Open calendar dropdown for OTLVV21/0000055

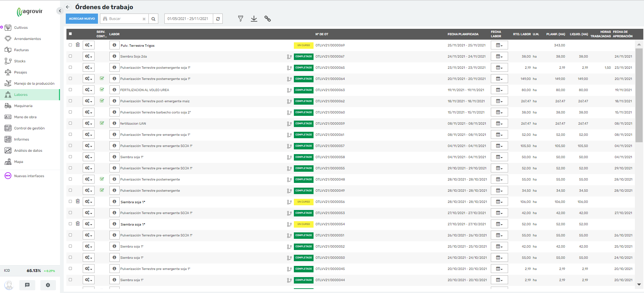tap(499, 168)
